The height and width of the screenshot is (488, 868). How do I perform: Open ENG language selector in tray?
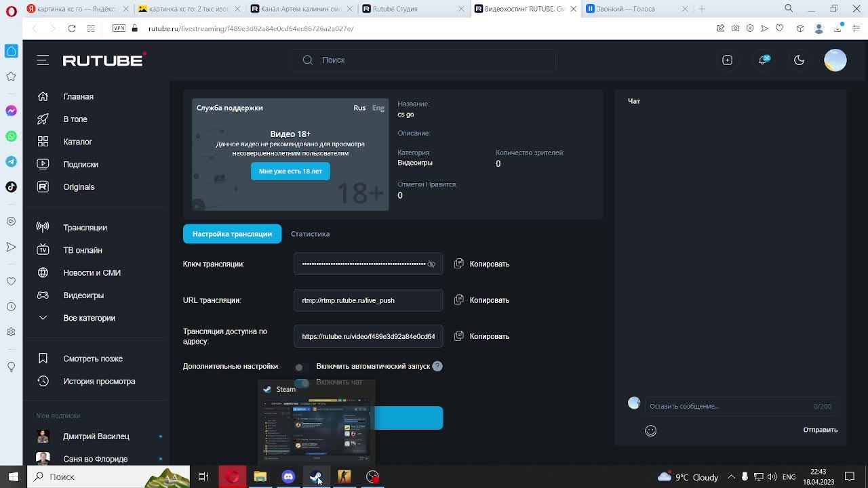pos(789,477)
